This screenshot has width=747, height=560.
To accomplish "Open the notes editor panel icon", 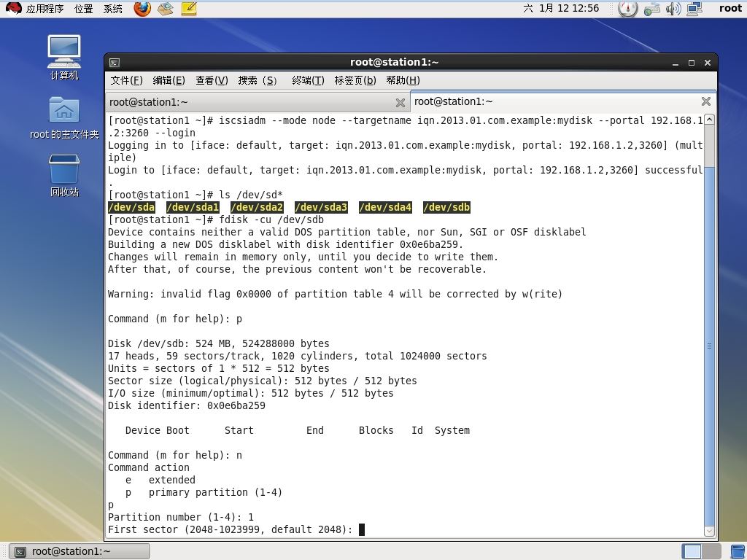I will click(189, 9).
